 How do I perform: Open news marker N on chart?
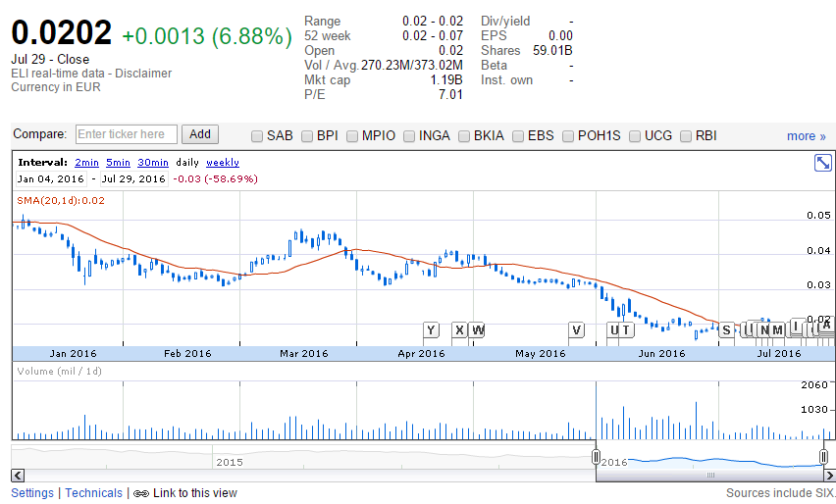(x=764, y=330)
